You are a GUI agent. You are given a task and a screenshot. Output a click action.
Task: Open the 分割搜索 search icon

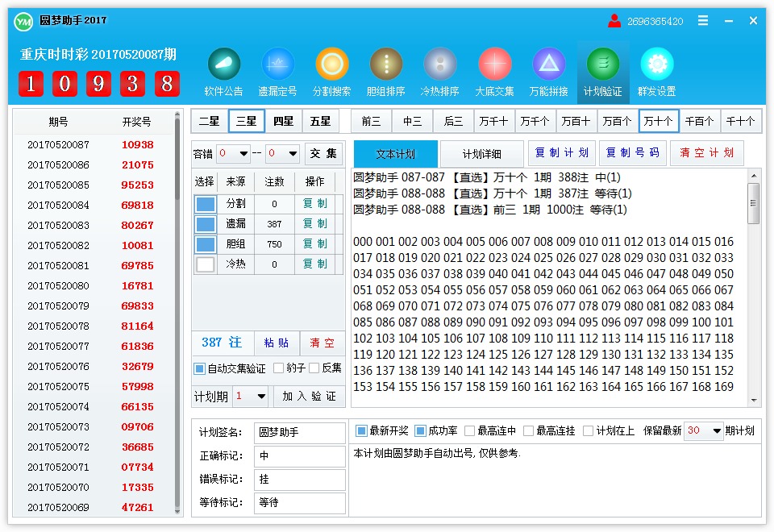[331, 64]
